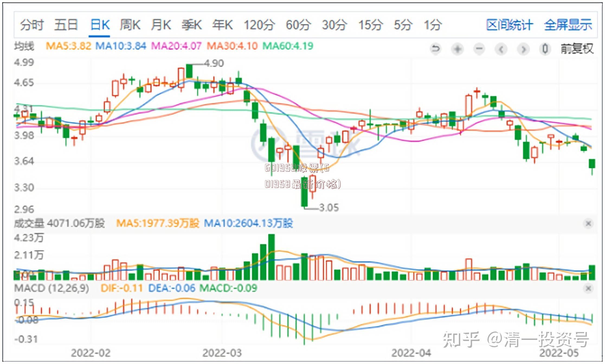Click the 2022-03 date axis label
Image resolution: width=605 pixels, height=364 pixels.
coord(222,353)
